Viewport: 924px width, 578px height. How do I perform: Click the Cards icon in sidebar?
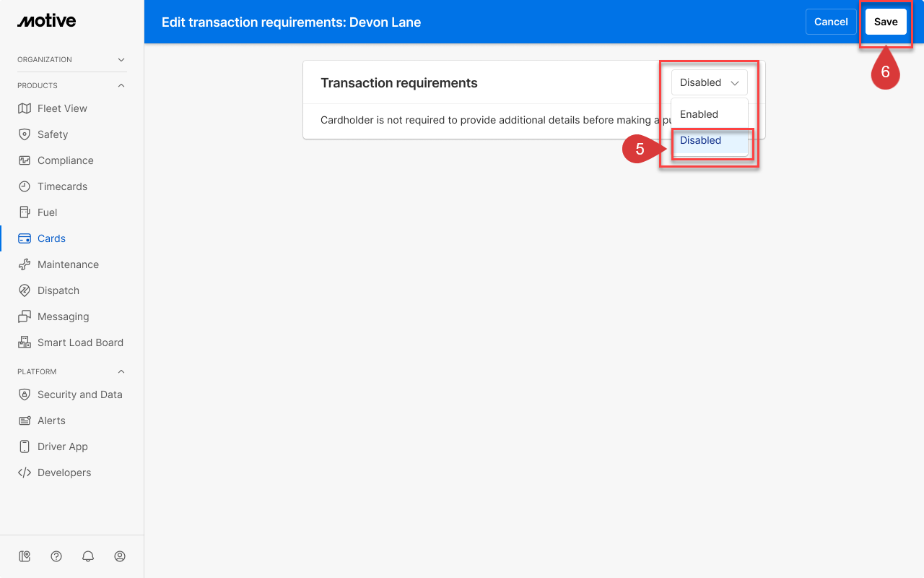coord(25,238)
